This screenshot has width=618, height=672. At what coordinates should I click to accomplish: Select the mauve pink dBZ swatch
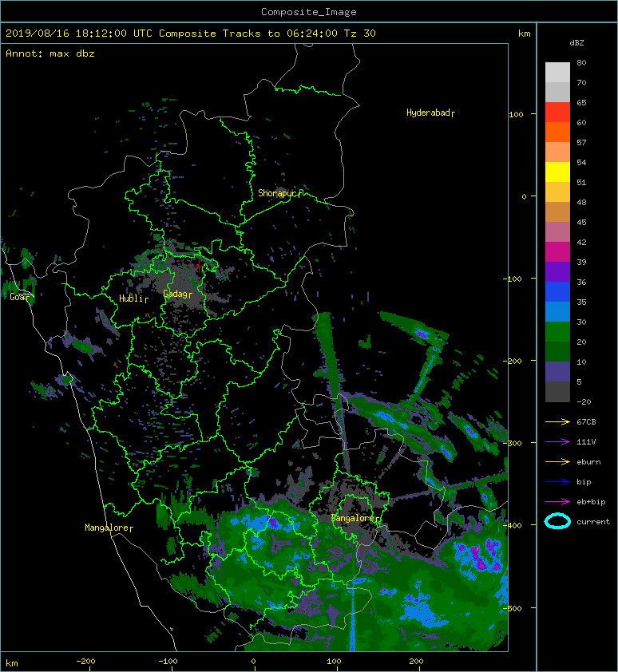(557, 232)
